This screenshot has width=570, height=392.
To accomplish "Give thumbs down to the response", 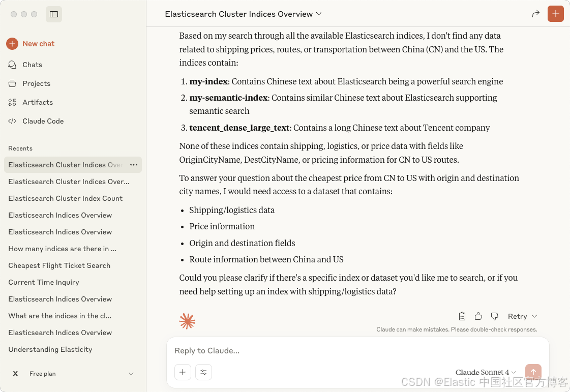I will [x=494, y=316].
